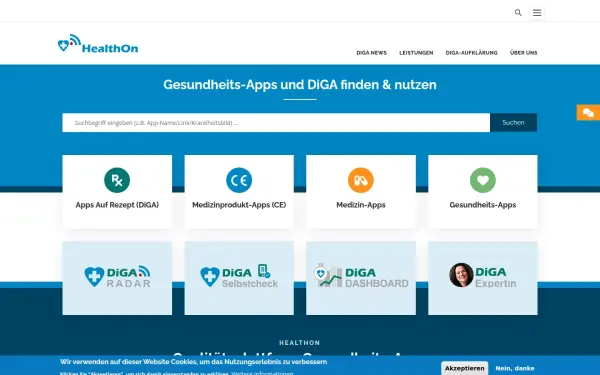Open the orange chat bubble widget
This screenshot has height=375, width=600.
(x=588, y=112)
